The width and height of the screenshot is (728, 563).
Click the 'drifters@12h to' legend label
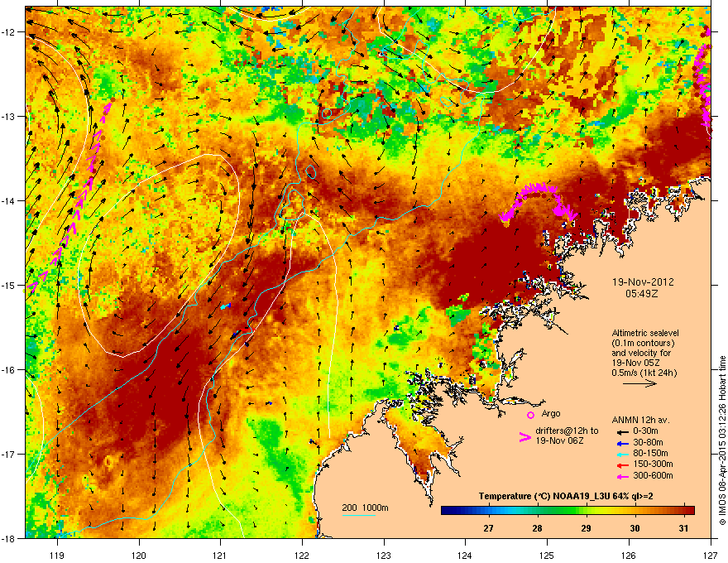[x=567, y=431]
